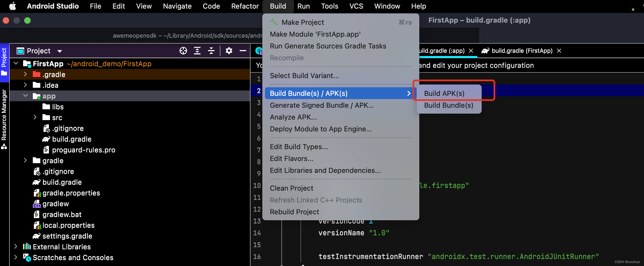
Task: Click the Collapse All icon in Project panel
Action: [211, 51]
